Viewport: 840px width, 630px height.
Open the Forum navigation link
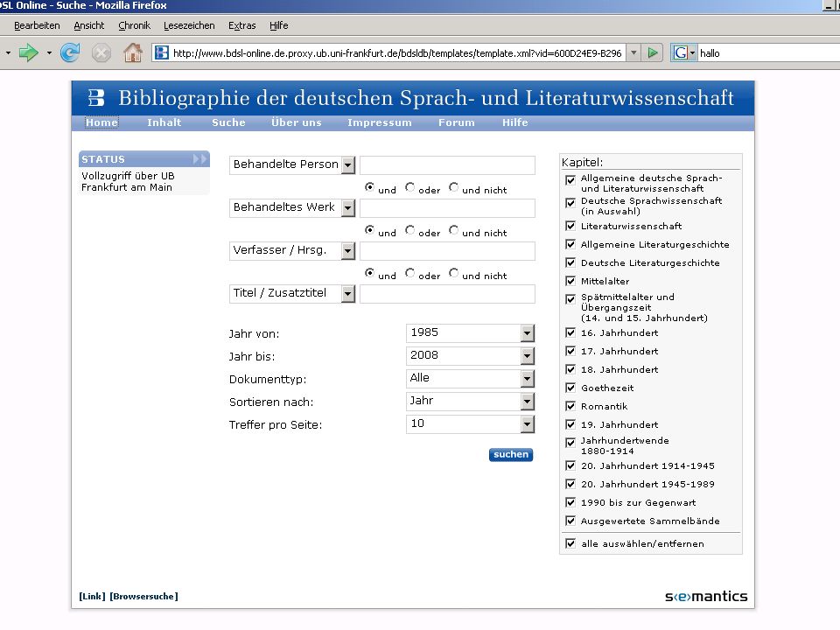[457, 122]
